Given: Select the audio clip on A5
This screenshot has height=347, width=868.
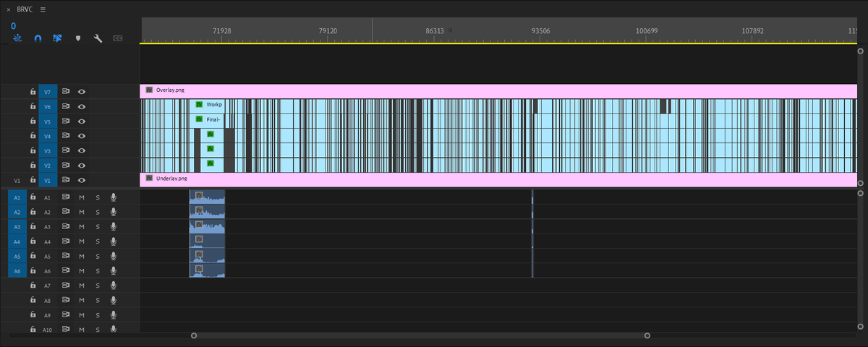Looking at the screenshot, I should tap(207, 255).
